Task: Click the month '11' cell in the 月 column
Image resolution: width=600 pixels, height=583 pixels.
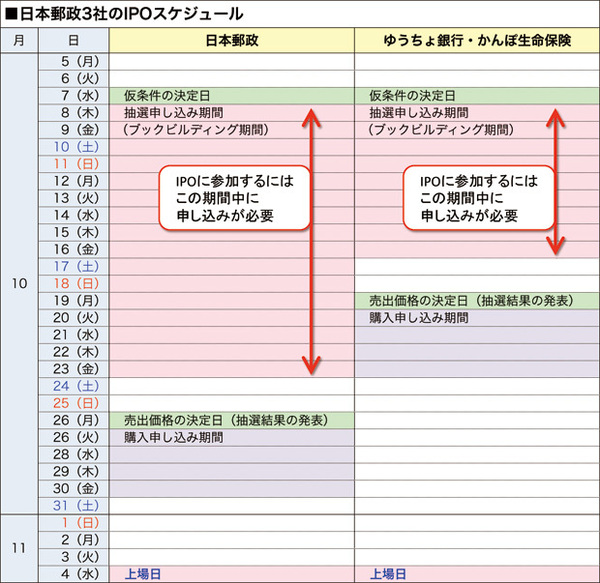Action: pyautogui.click(x=19, y=548)
